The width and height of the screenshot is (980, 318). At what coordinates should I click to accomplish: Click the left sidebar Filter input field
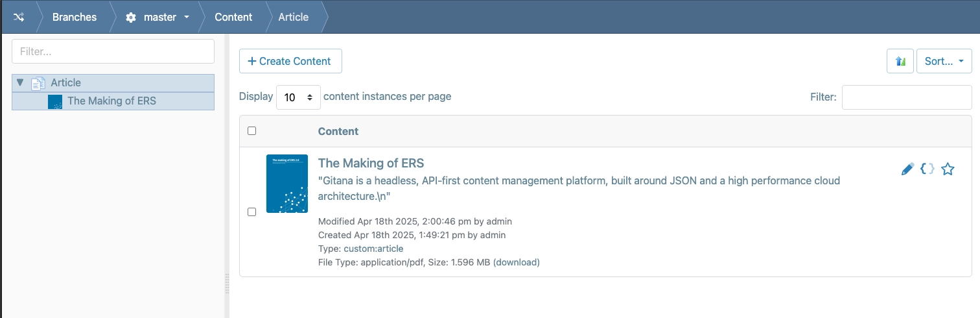click(113, 51)
